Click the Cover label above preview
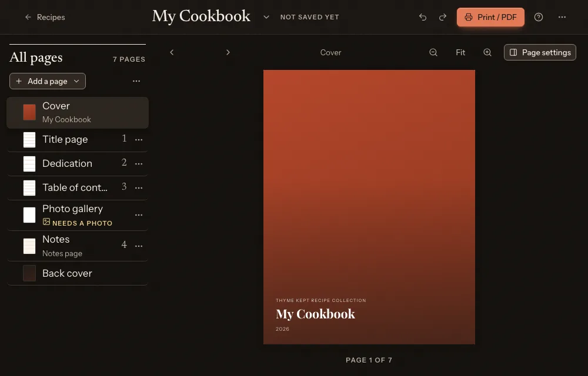The image size is (588, 376). point(330,52)
